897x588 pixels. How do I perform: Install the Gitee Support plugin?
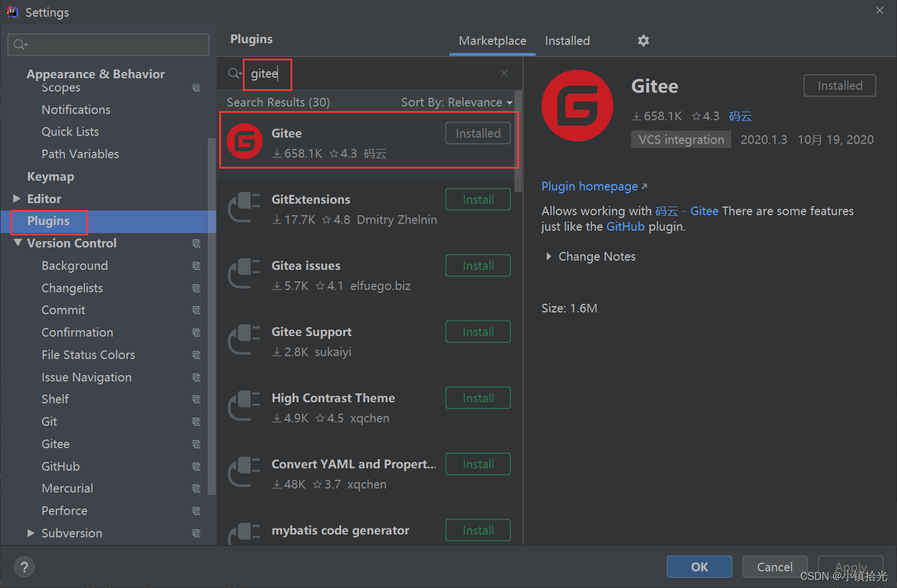(478, 332)
